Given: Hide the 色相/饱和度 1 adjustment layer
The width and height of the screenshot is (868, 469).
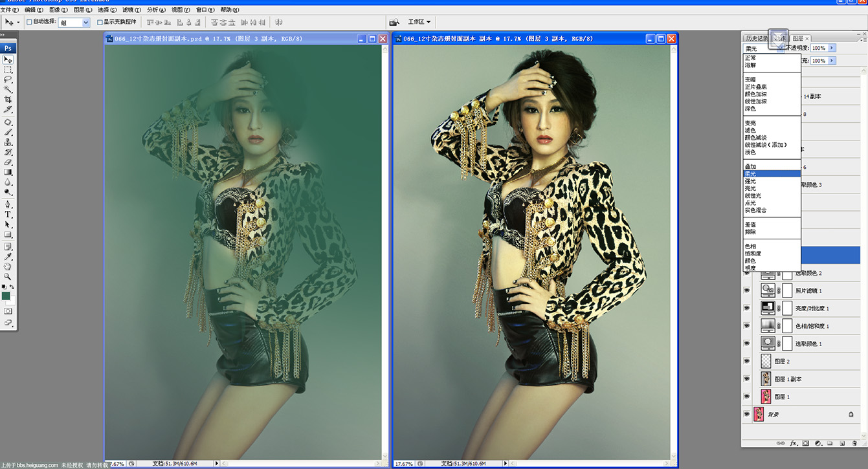Looking at the screenshot, I should click(x=747, y=326).
